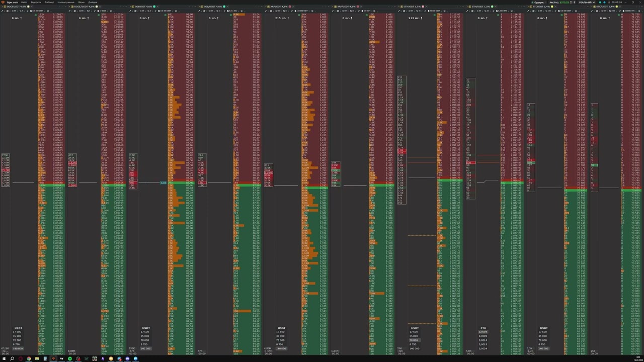Open the Довідка menu
Viewport: 644px width, 362px height.
coord(93,2)
